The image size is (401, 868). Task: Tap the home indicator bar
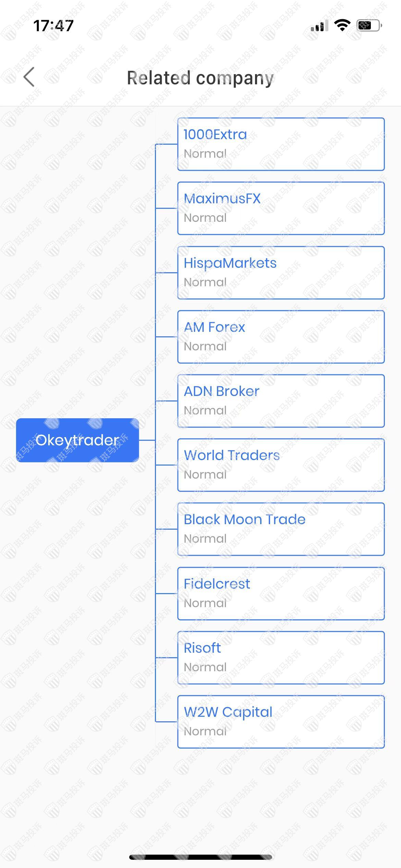point(200,857)
